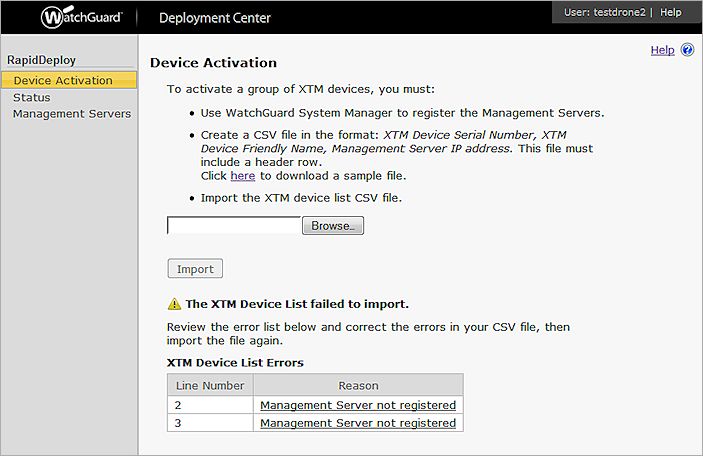Click the Reason column header
Viewport: 703px width, 456px height.
tap(358, 385)
